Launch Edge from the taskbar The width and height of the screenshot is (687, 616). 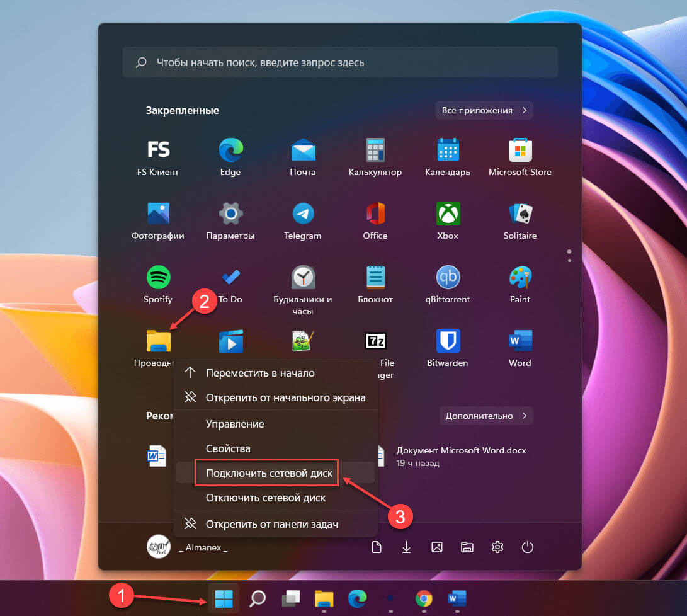click(x=358, y=598)
